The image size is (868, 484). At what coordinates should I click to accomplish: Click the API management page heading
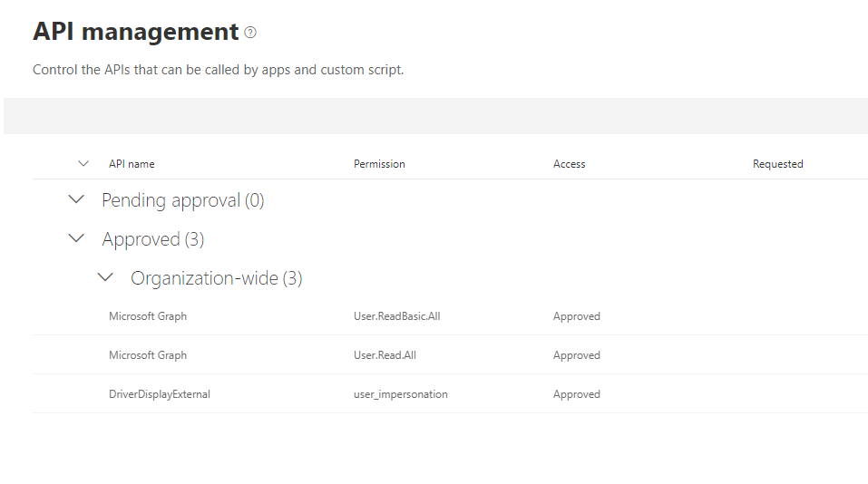[136, 32]
